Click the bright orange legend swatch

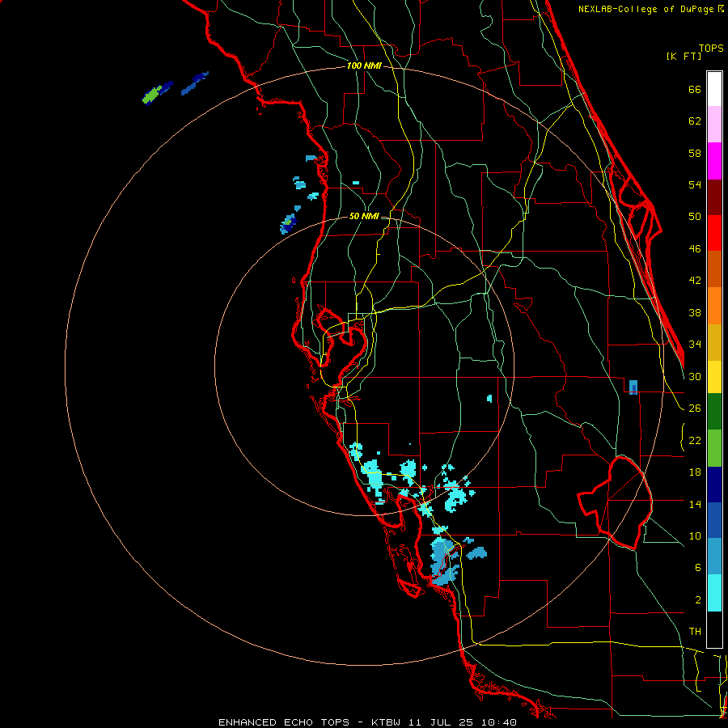click(714, 306)
